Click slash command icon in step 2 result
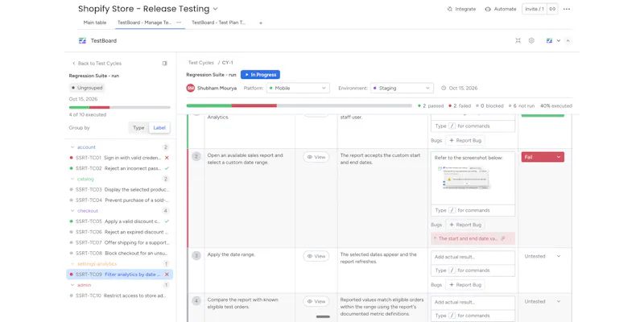The width and height of the screenshot is (644, 322). (452, 210)
